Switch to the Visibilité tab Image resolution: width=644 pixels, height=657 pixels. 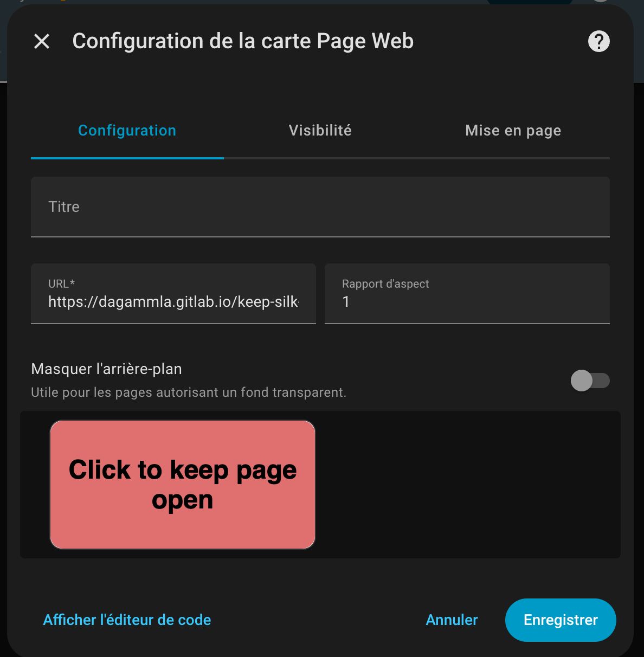click(x=320, y=131)
